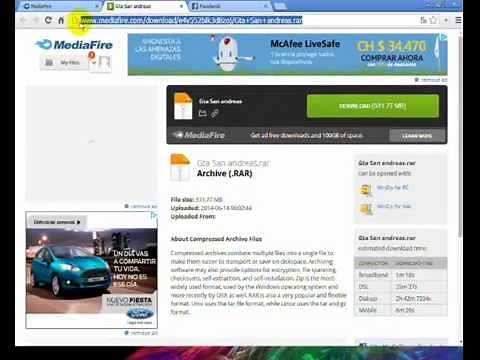This screenshot has height=360, width=480.
Task: Click remove ad link below Ford ad
Action: tap(141, 333)
